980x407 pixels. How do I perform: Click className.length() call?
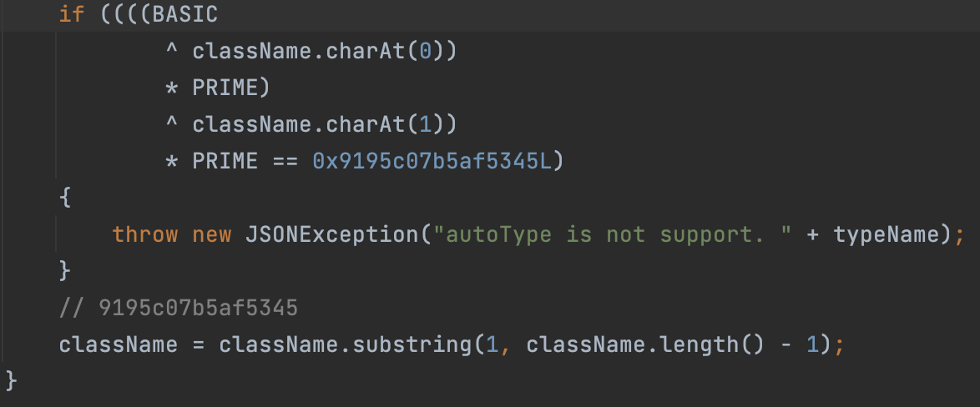pos(645,344)
